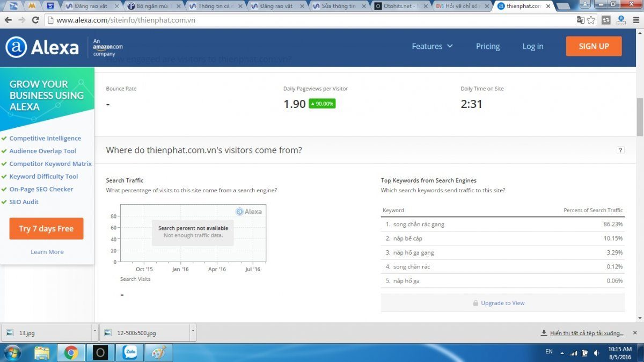
Task: Show hidden system tray icons
Action: click(562, 353)
